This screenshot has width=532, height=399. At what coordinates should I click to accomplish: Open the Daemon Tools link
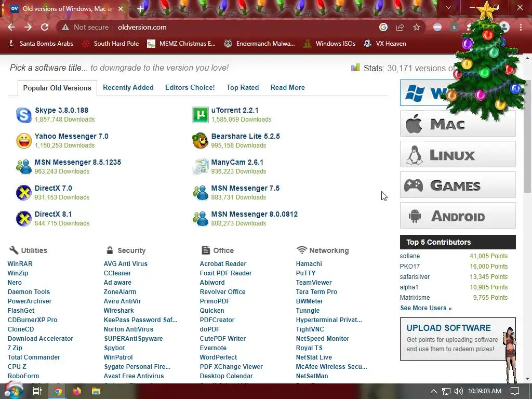[29, 292]
